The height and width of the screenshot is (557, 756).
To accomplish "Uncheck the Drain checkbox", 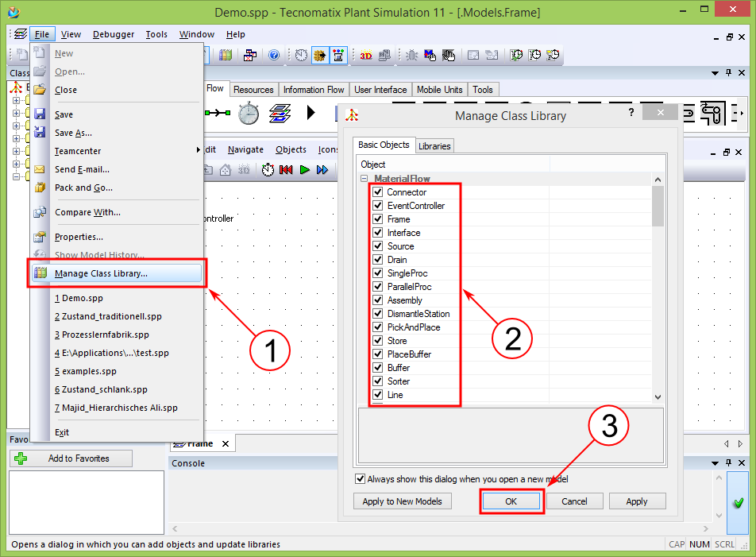I will point(378,260).
